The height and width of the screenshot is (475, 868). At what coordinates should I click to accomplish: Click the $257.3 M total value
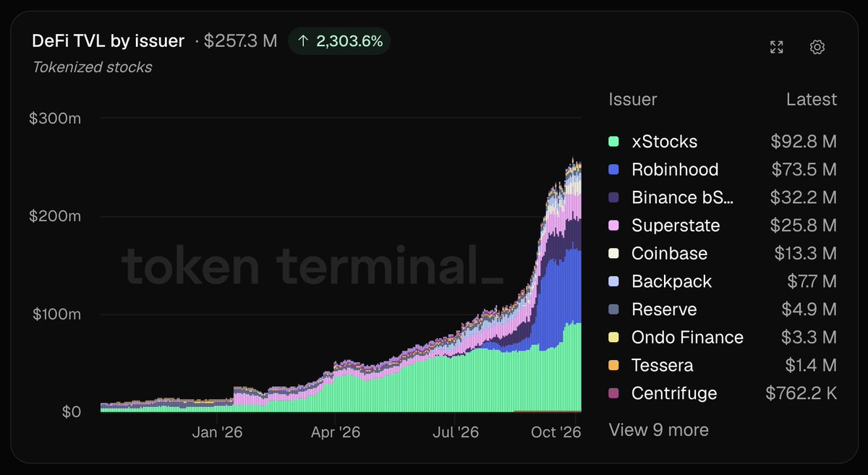tap(240, 41)
